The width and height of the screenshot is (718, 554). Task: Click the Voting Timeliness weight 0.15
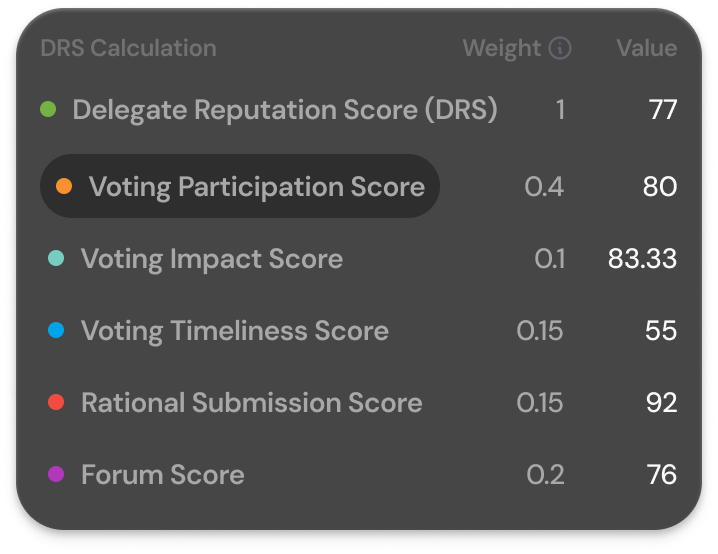[x=540, y=330]
